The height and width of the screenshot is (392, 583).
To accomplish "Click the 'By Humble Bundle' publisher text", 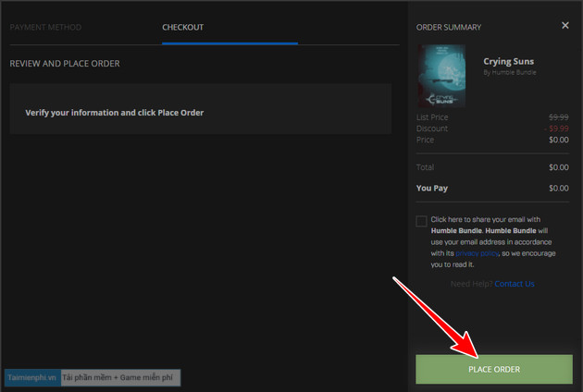I will click(509, 72).
